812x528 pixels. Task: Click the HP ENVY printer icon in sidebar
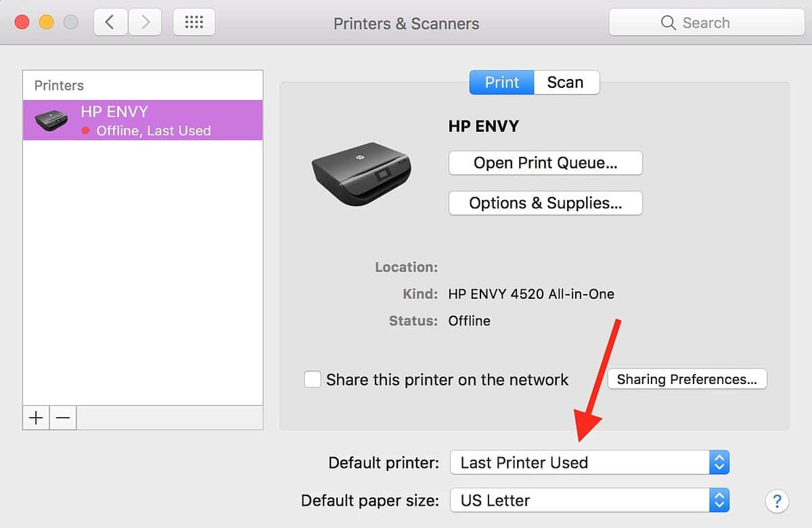pyautogui.click(x=51, y=120)
